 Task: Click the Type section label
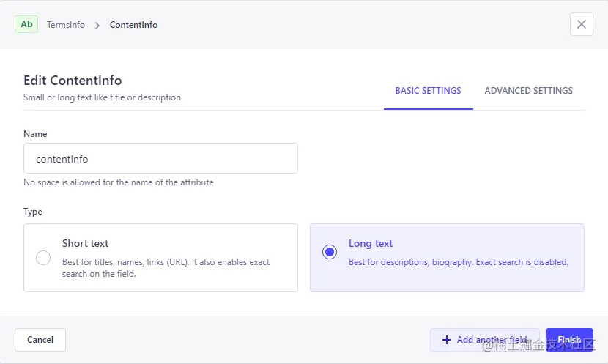click(x=33, y=212)
